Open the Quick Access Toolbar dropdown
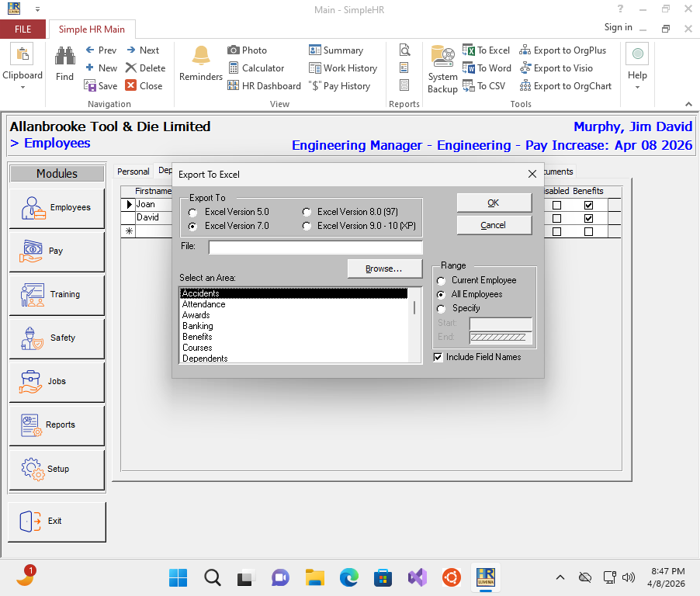 37,9
